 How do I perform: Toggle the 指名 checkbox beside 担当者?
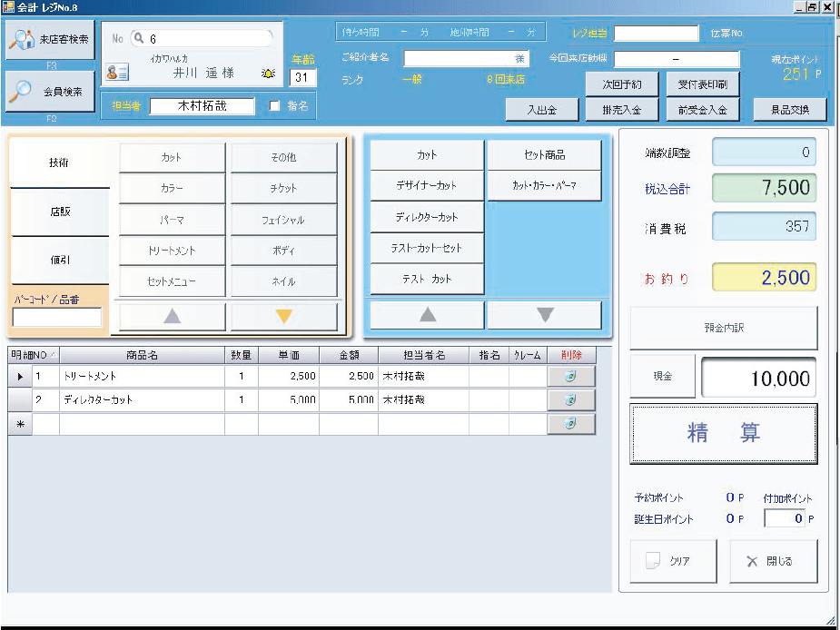click(275, 106)
